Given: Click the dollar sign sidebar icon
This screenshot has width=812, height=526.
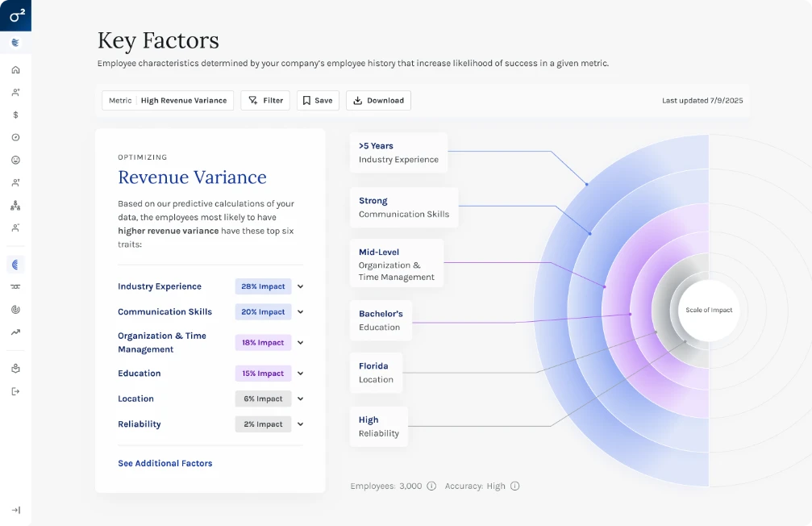Looking at the screenshot, I should 15,115.
